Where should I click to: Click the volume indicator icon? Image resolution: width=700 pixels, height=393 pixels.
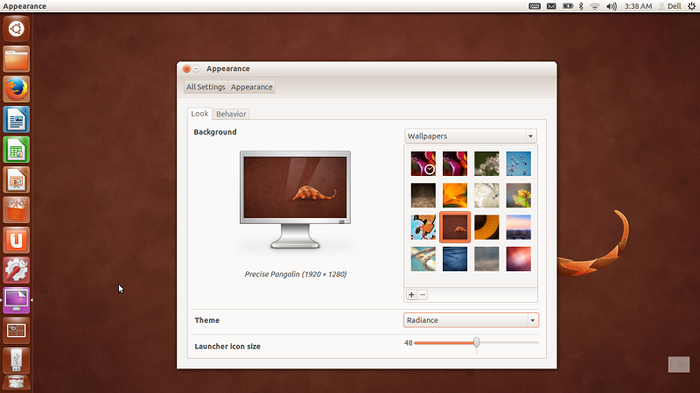(611, 6)
